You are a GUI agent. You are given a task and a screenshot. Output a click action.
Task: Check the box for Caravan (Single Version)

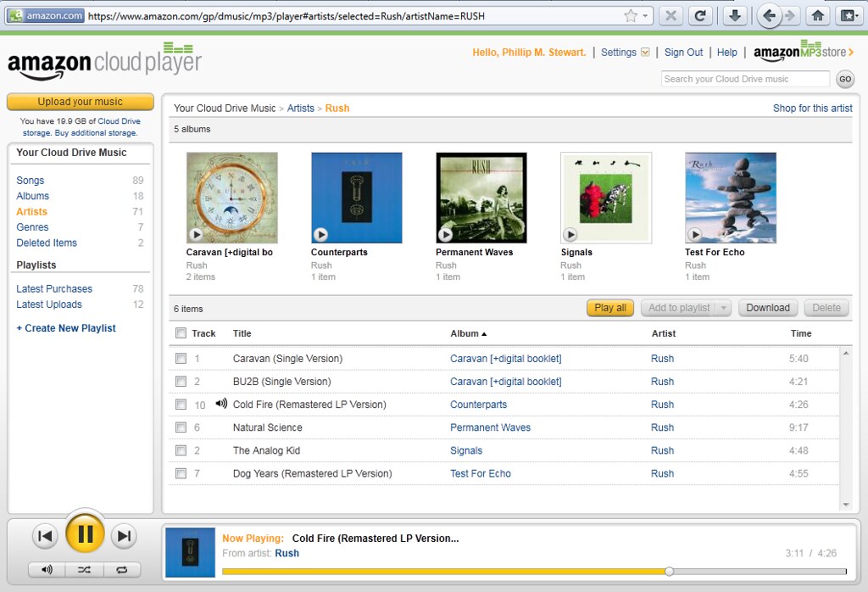click(x=181, y=358)
